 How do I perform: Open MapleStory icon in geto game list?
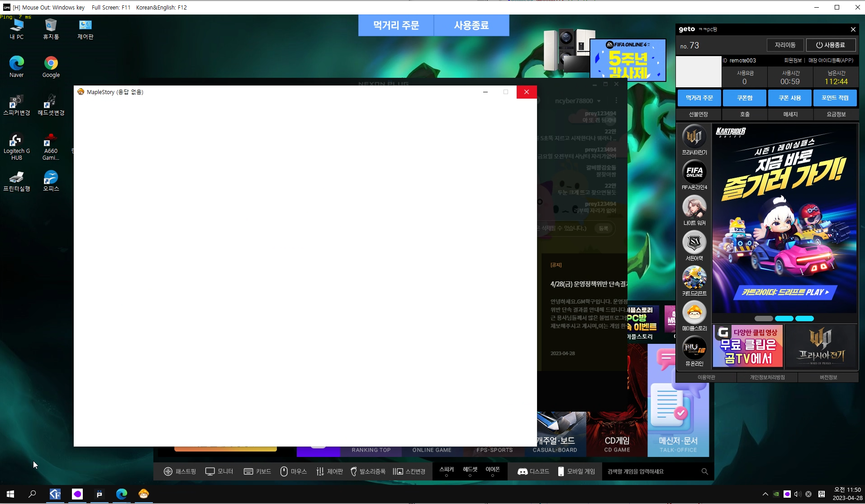tap(694, 313)
